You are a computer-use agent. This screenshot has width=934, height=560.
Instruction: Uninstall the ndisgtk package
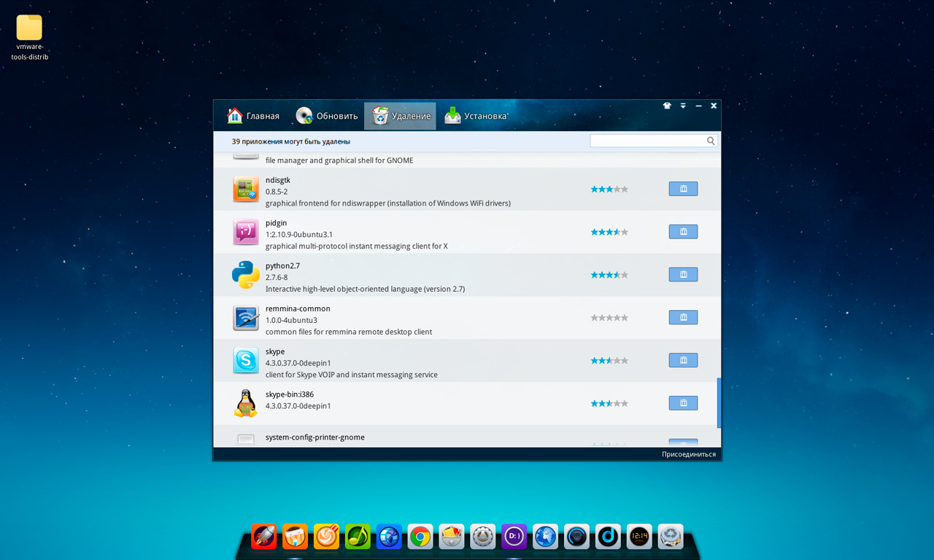tap(683, 189)
